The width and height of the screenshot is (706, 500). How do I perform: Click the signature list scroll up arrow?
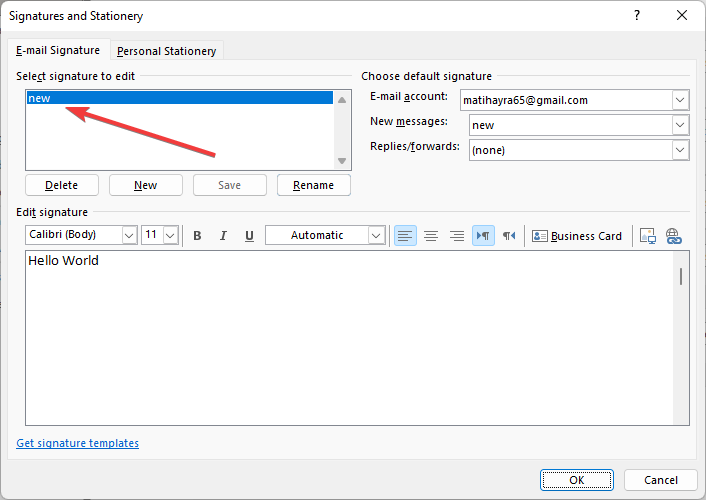pos(342,100)
